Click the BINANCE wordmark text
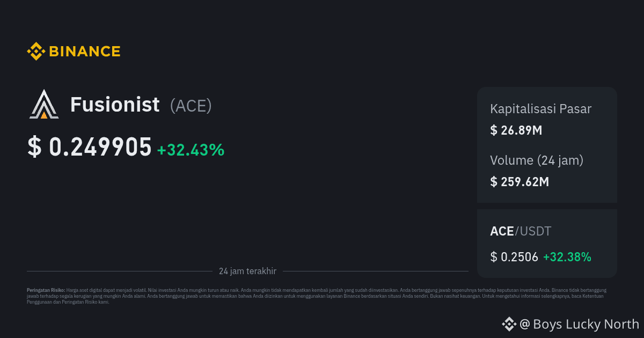This screenshot has height=338, width=644. tap(85, 52)
